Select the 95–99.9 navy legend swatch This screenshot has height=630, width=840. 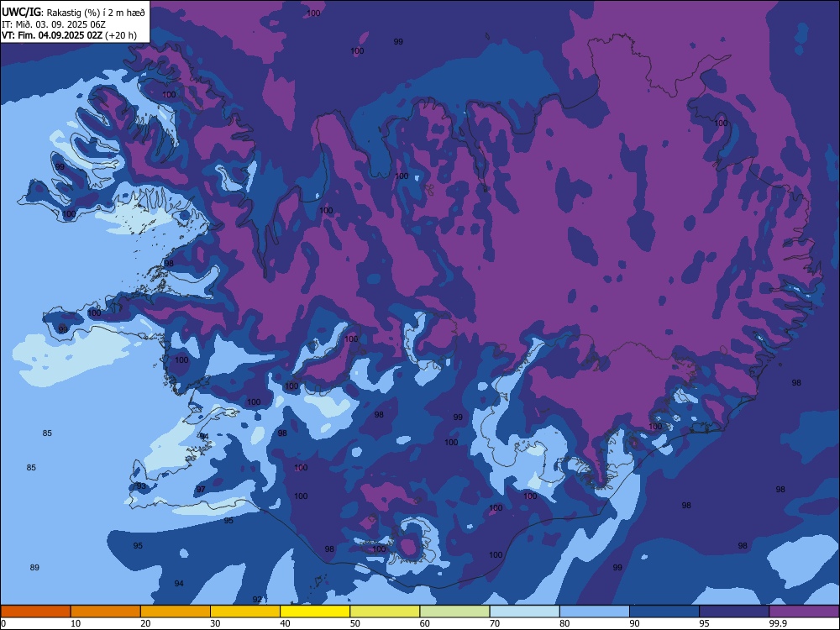click(x=734, y=612)
